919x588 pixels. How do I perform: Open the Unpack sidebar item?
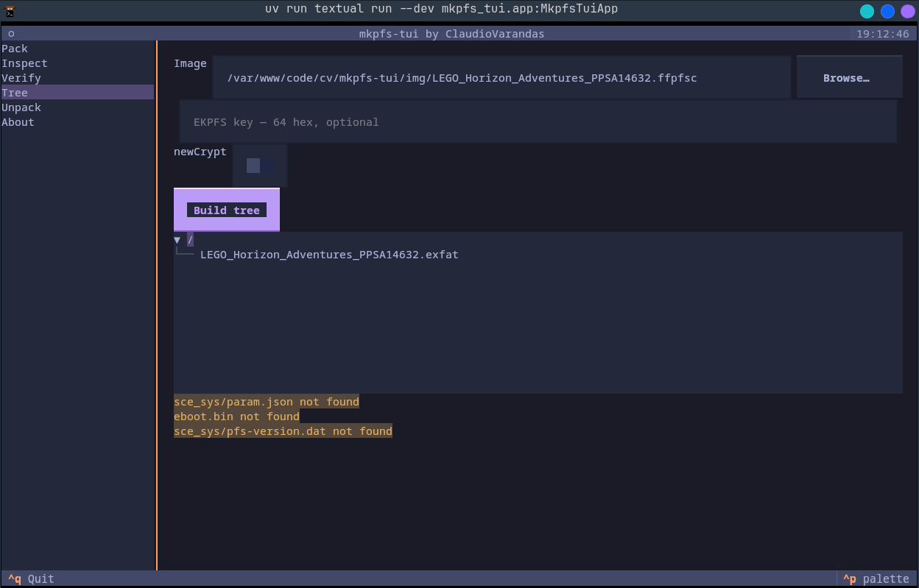(77, 107)
